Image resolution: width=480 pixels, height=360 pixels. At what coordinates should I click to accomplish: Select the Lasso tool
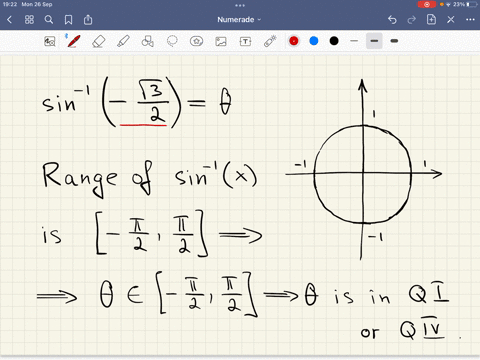click(172, 41)
